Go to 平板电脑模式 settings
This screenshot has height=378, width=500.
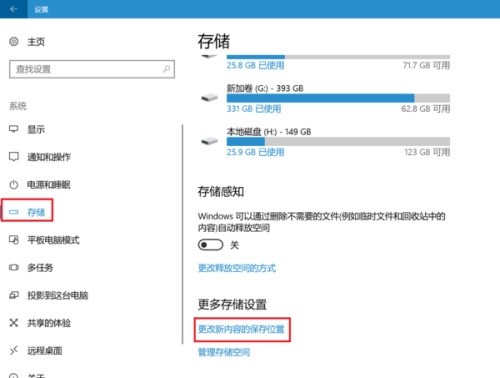pos(53,240)
